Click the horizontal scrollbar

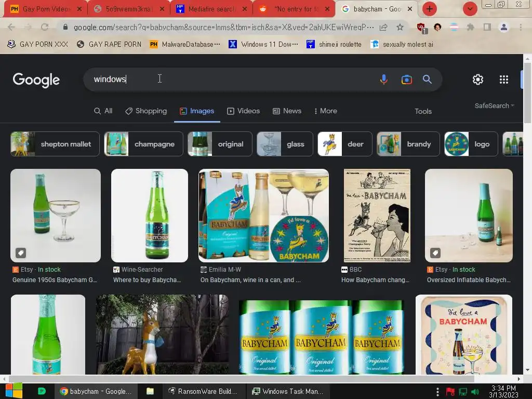point(241,379)
